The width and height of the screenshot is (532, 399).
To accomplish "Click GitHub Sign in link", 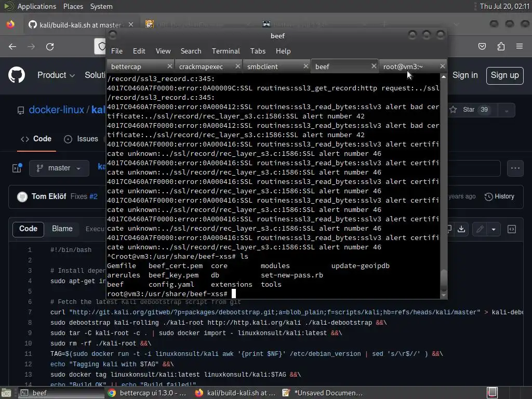I will (465, 75).
